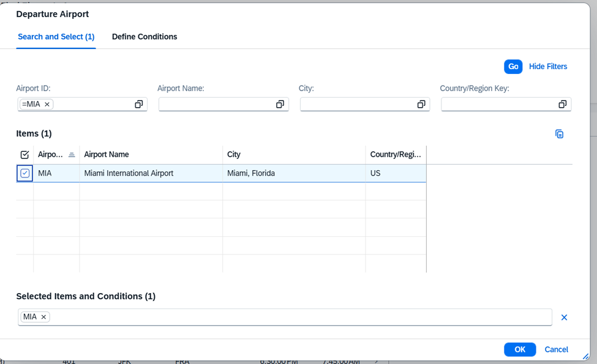Remove the =MIA token from Airport ID
The image size is (597, 364).
click(x=47, y=105)
